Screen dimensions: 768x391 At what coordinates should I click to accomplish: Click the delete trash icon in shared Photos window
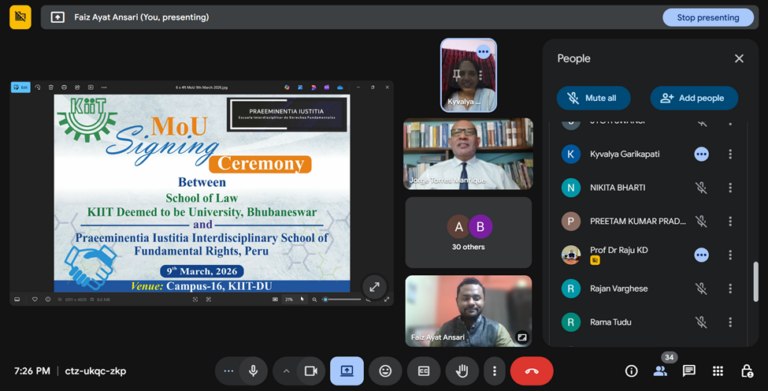click(51, 87)
